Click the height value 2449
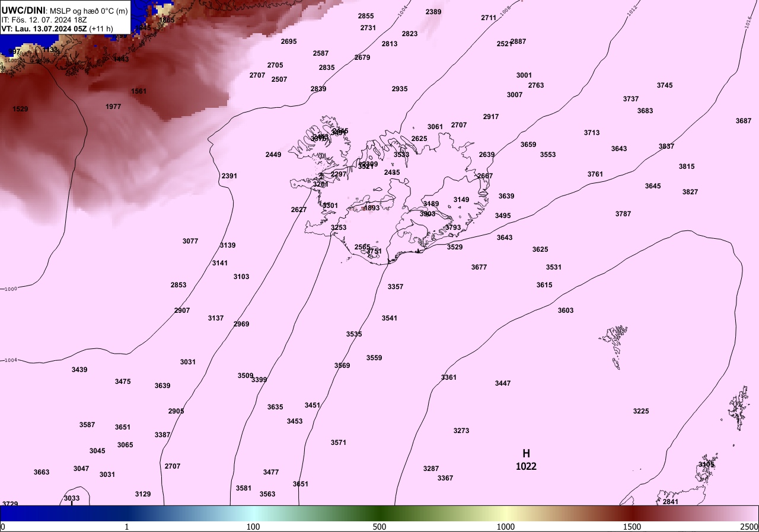Image resolution: width=759 pixels, height=532 pixels. pos(273,155)
